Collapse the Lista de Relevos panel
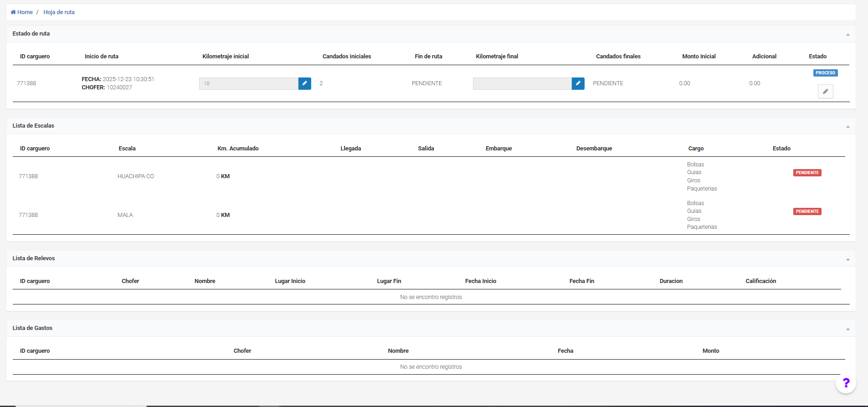The image size is (868, 407). tap(847, 259)
